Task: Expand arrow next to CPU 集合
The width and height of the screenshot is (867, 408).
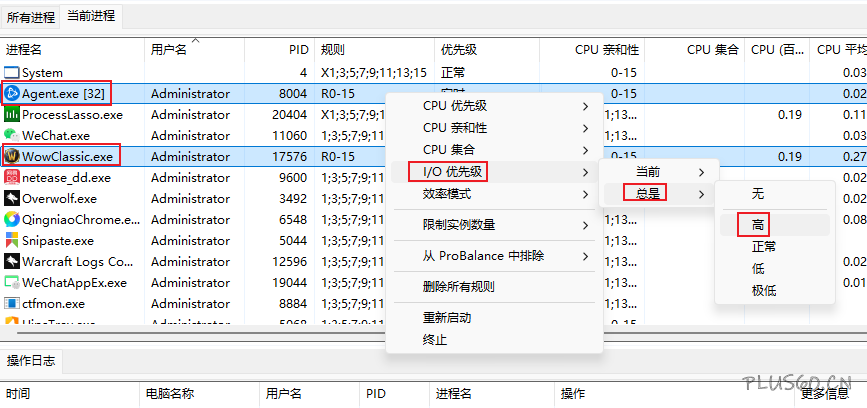Action: coord(585,150)
